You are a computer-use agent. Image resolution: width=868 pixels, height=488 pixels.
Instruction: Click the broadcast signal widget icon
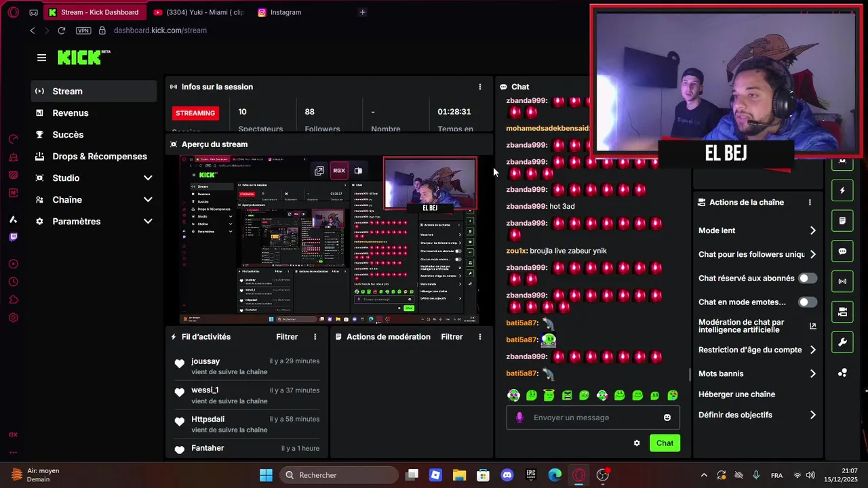point(842,281)
